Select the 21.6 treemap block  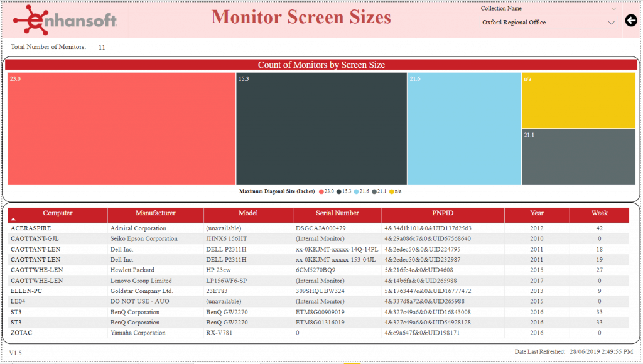tap(464, 128)
